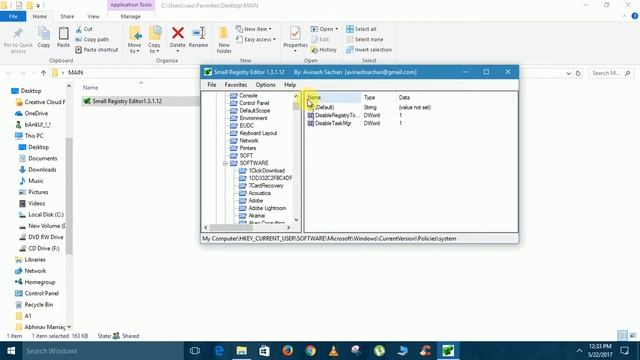This screenshot has width=640, height=360.
Task: Select the DisableRegistryTo... value
Action: 336,116
